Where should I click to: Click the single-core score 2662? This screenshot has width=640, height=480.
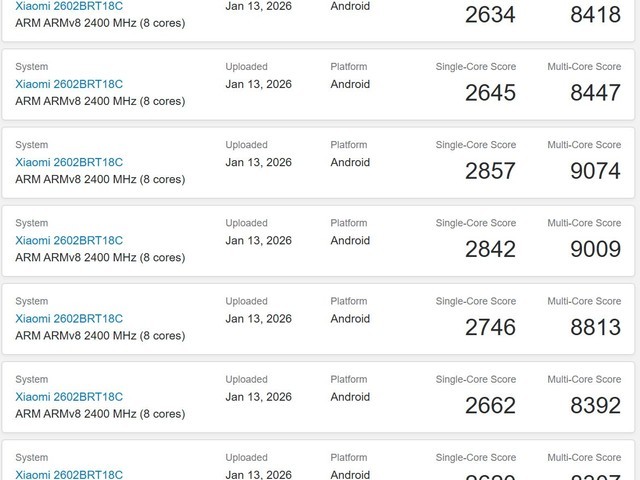[490, 405]
